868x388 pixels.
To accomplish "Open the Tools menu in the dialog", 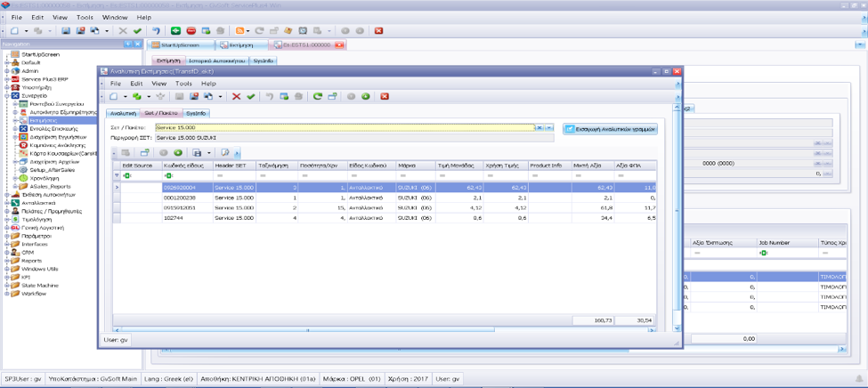I will pyautogui.click(x=183, y=84).
